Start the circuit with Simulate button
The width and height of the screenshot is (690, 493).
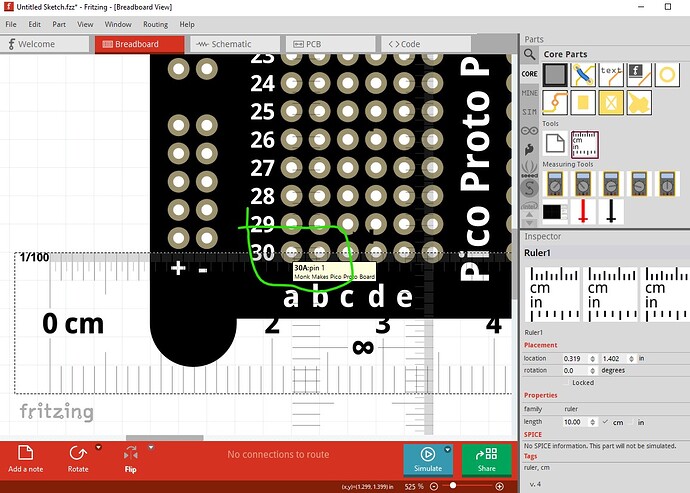428,460
